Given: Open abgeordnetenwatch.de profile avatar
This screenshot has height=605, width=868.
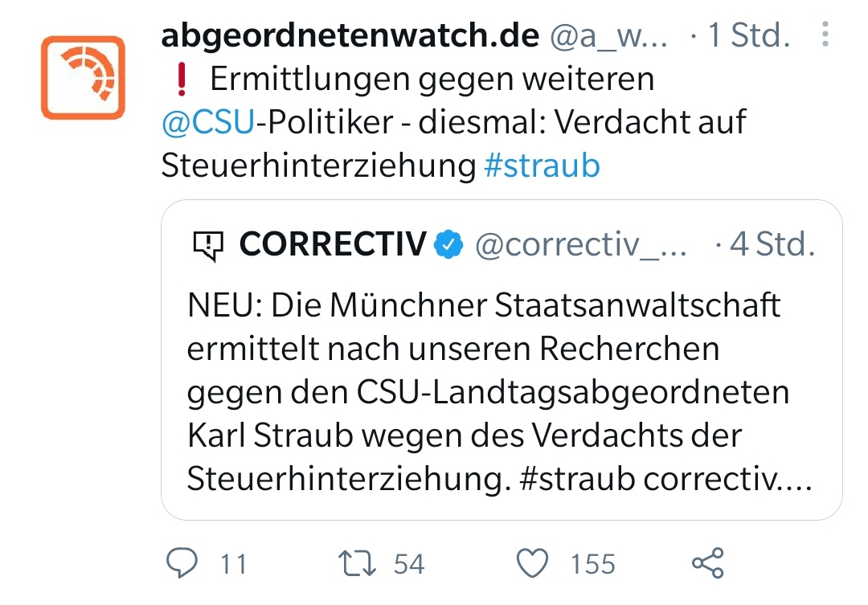Looking at the screenshot, I should (x=83, y=78).
